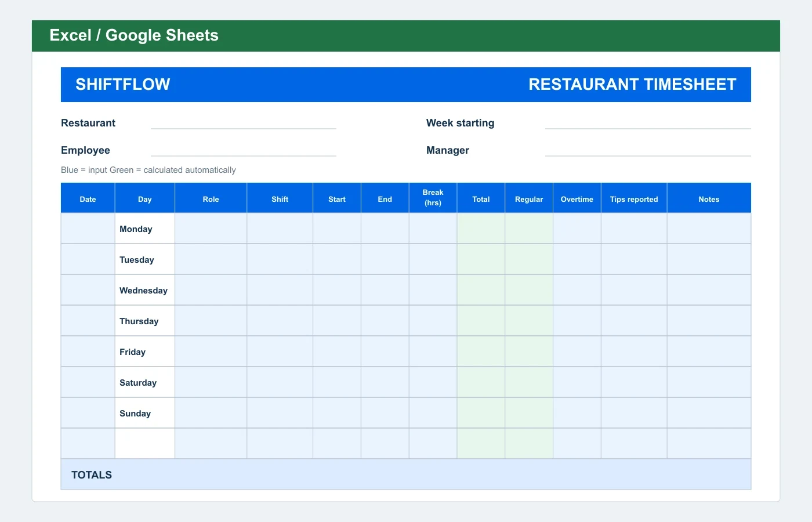
Task: Select the green Saturday Total cell
Action: (x=481, y=382)
